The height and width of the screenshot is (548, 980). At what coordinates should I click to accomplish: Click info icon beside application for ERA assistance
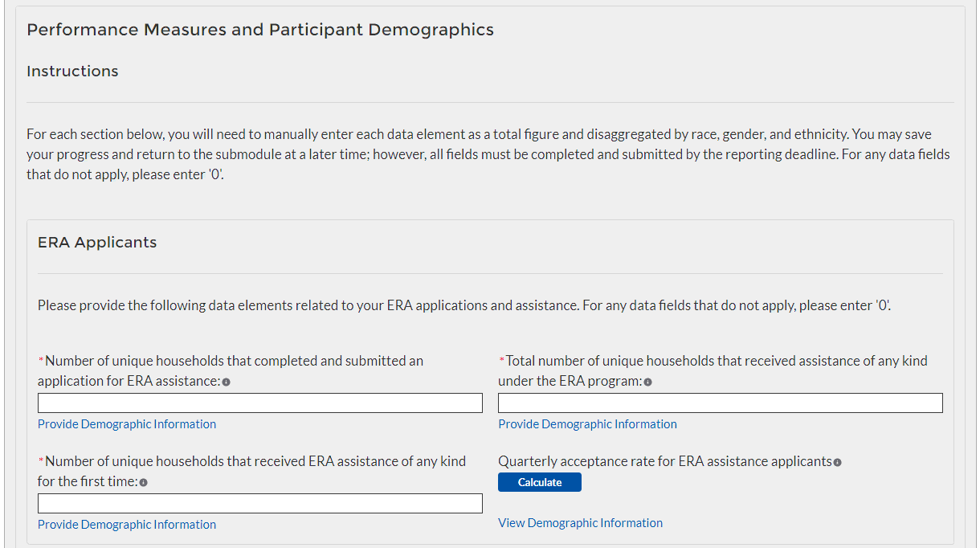pos(227,382)
